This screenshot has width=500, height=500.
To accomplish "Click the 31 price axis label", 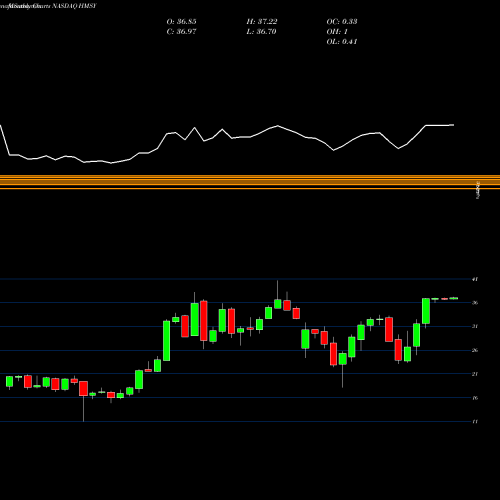I will [475, 326].
